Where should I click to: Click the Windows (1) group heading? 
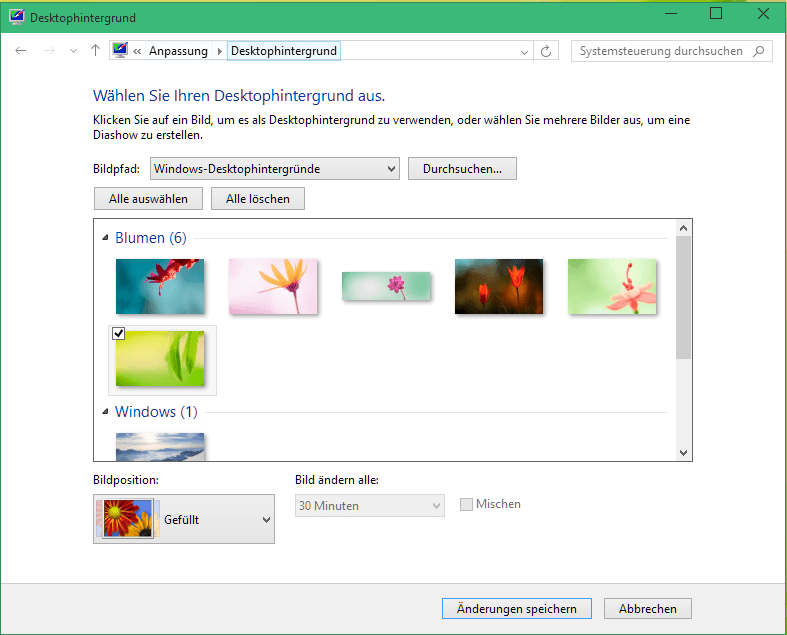(156, 412)
